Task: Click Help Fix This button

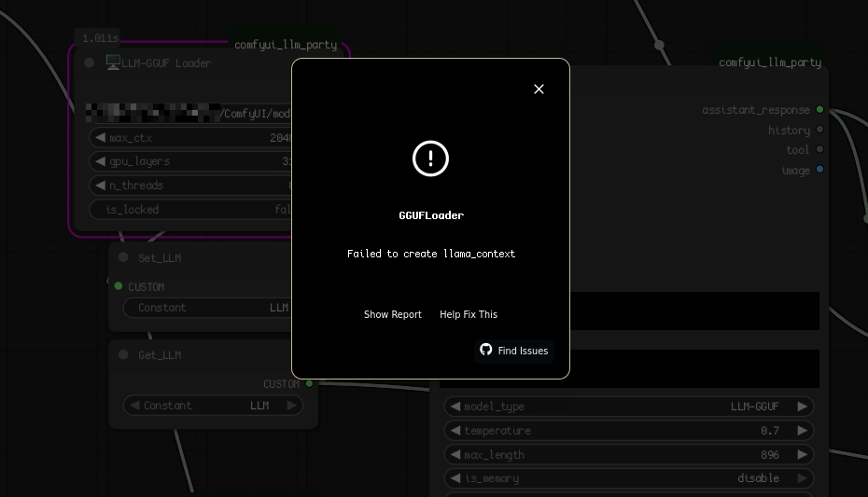Action: [x=469, y=314]
